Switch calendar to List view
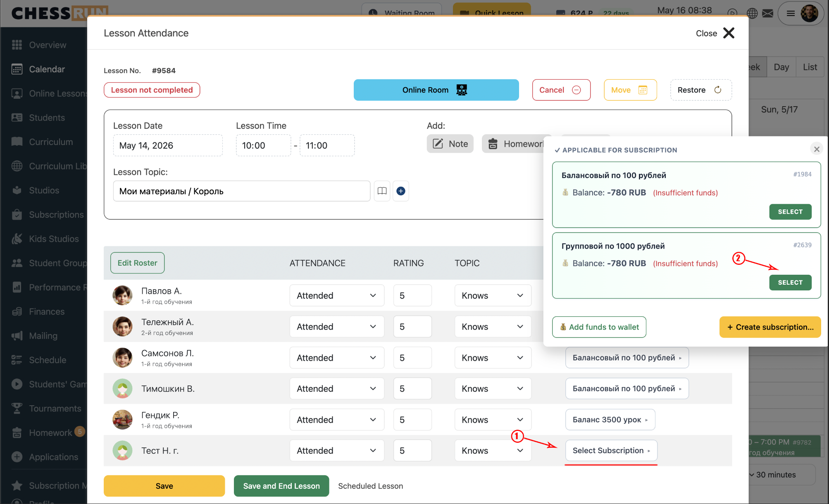 [x=810, y=67]
